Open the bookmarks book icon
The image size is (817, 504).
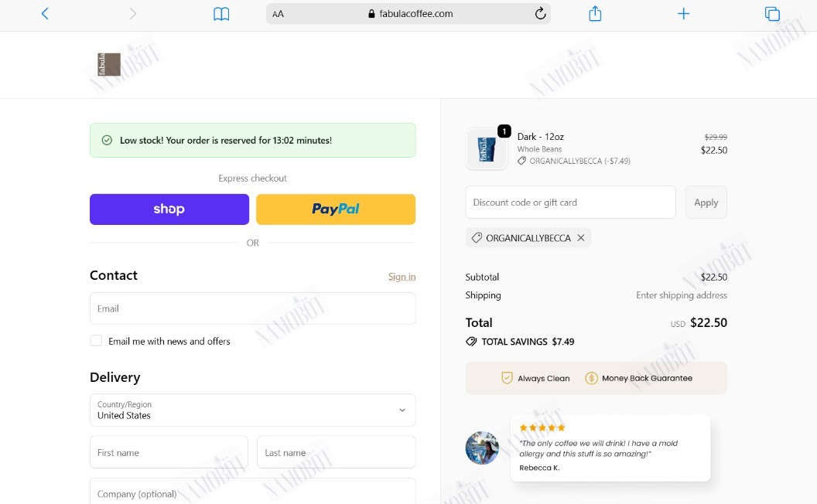tap(221, 14)
